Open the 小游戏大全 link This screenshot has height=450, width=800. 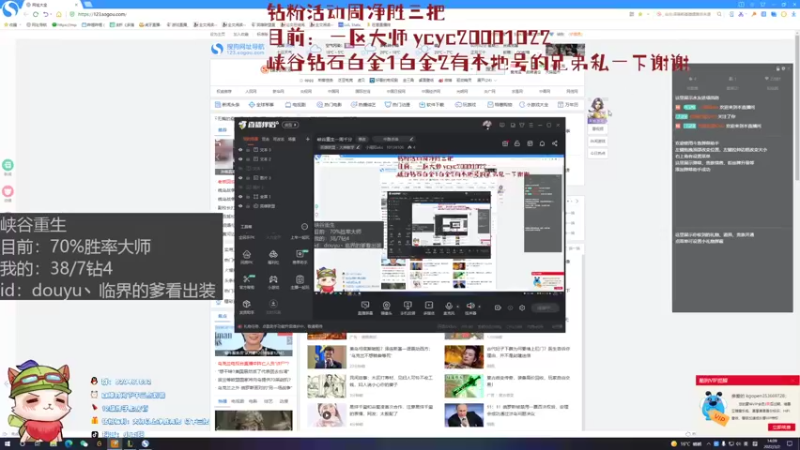(x=534, y=105)
